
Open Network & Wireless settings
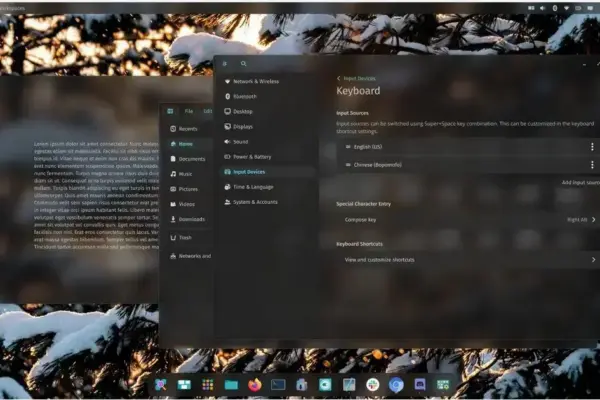(x=267, y=82)
